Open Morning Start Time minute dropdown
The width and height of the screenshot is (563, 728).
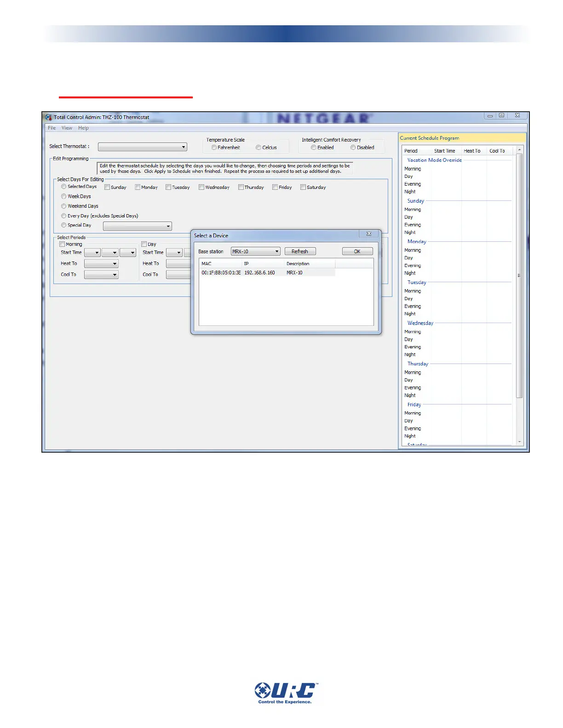point(110,252)
